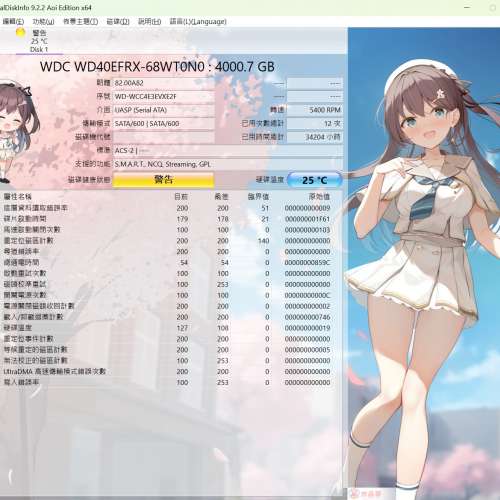The width and height of the screenshot is (500, 500).
Task: Click raw value 000000000019
Action: click(307, 328)
